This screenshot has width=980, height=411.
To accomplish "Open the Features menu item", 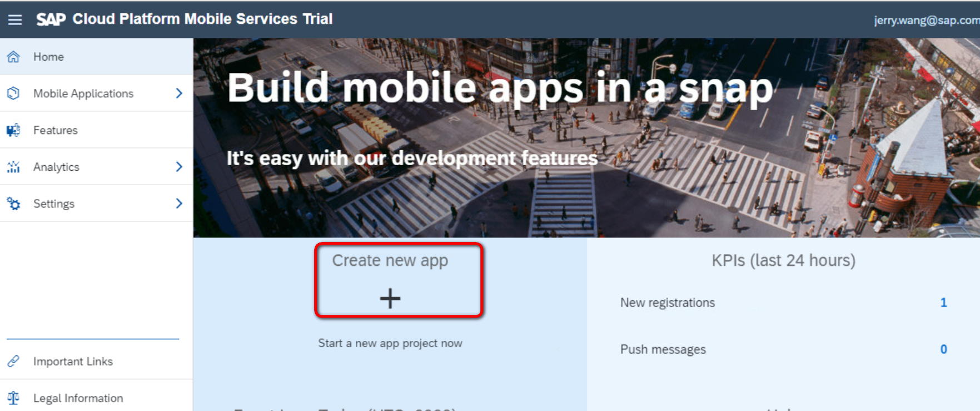I will pyautogui.click(x=96, y=130).
